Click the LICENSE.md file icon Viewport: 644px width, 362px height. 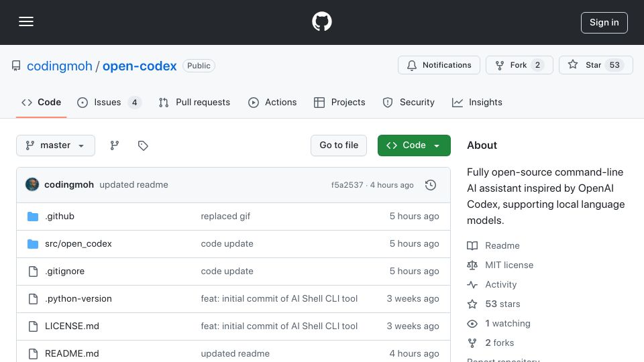click(33, 326)
